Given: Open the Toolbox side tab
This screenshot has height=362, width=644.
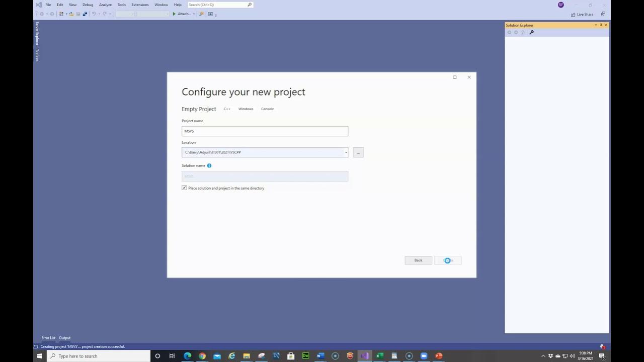Looking at the screenshot, I should coord(37,55).
